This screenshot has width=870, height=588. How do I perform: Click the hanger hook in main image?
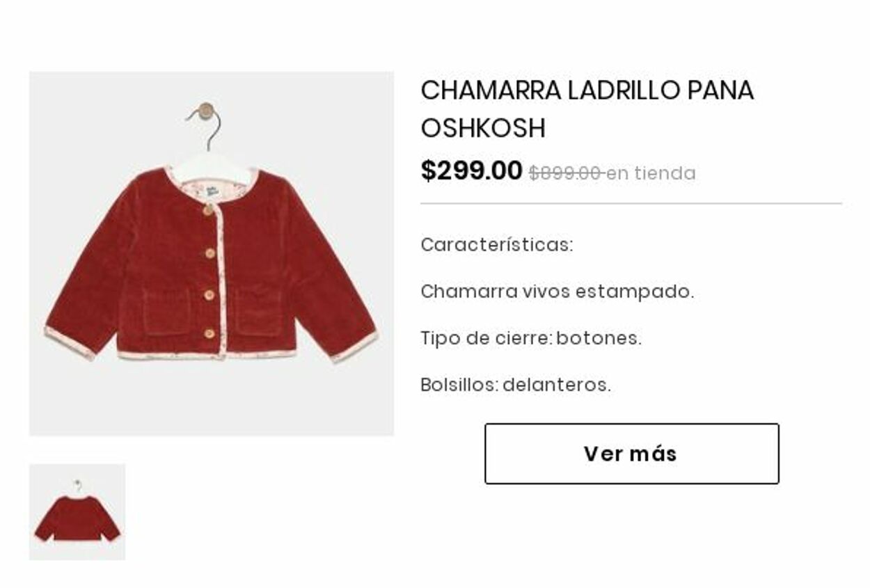[x=207, y=126]
